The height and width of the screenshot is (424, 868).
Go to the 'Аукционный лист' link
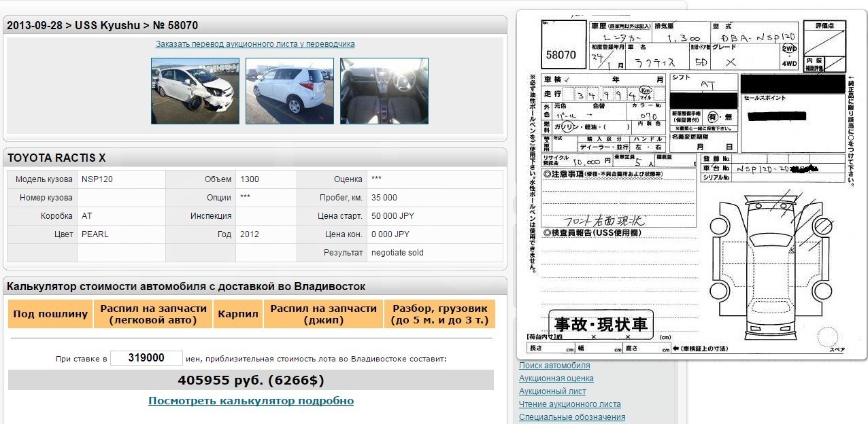552,391
